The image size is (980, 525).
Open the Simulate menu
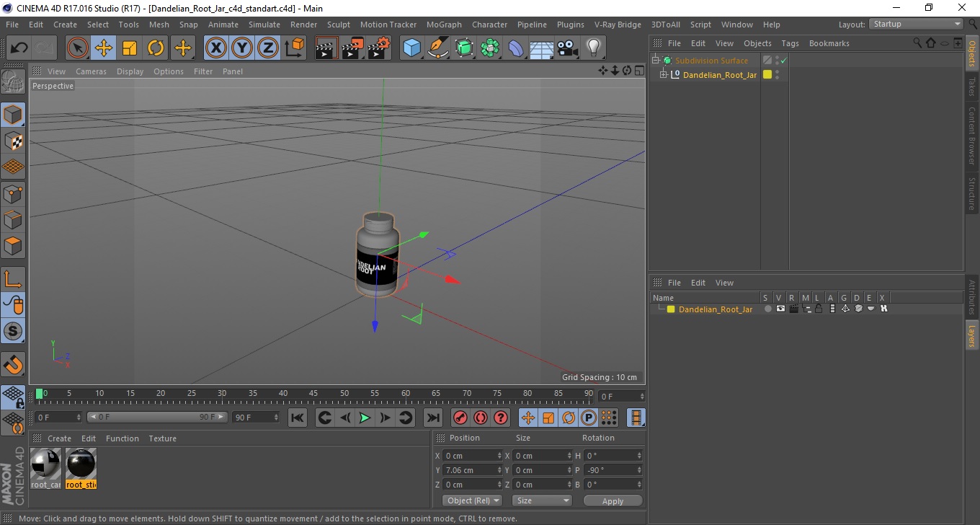click(264, 25)
